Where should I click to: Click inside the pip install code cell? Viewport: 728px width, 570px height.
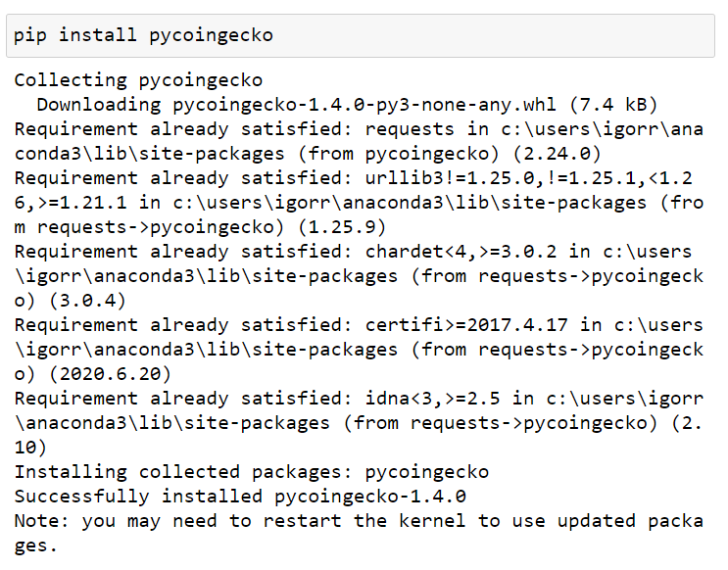361,35
